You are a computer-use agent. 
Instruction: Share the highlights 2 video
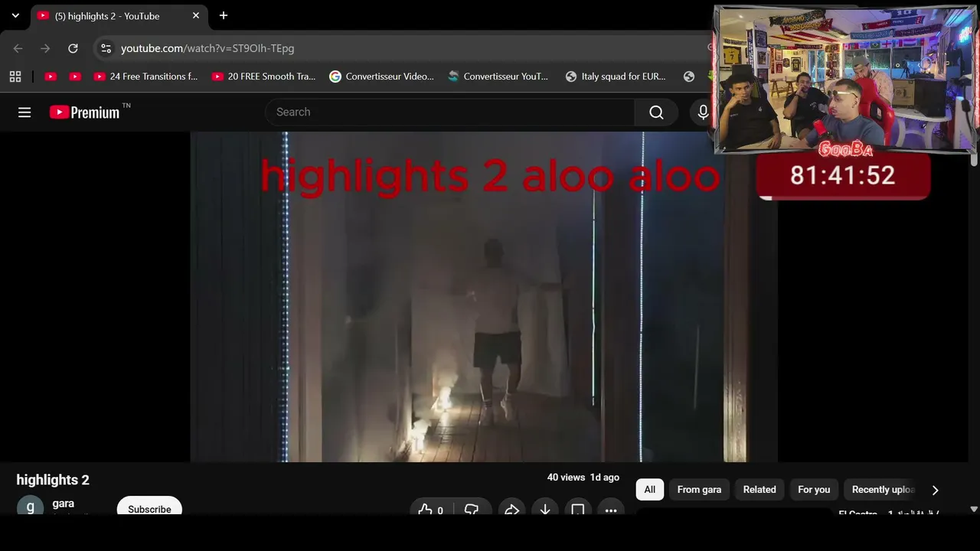point(511,510)
